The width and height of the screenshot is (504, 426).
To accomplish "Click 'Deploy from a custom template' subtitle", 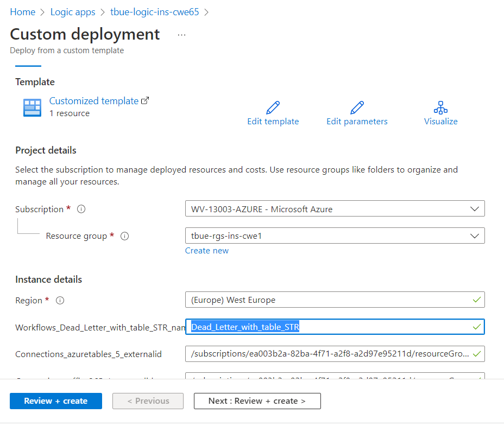I will pos(67,50).
